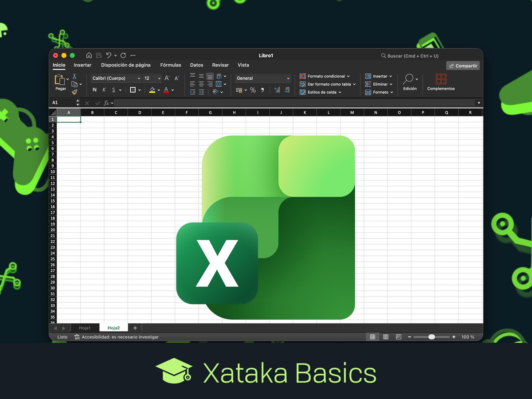Click the zoom slider handle
Viewport: 532px width, 399px height.
432,337
